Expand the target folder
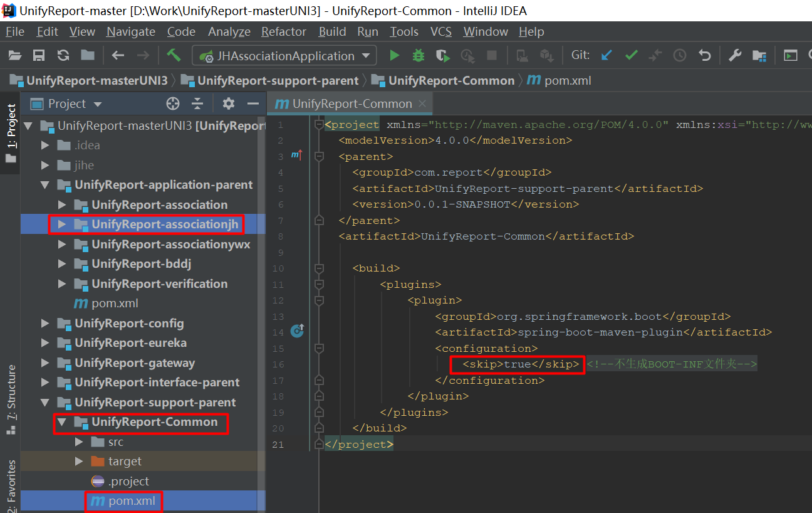The height and width of the screenshot is (513, 812). (79, 462)
